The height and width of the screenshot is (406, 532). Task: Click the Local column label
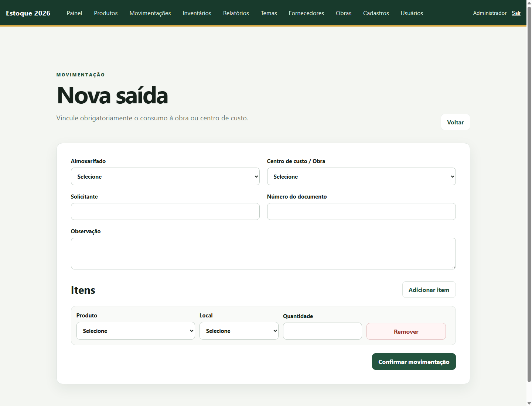click(206, 316)
